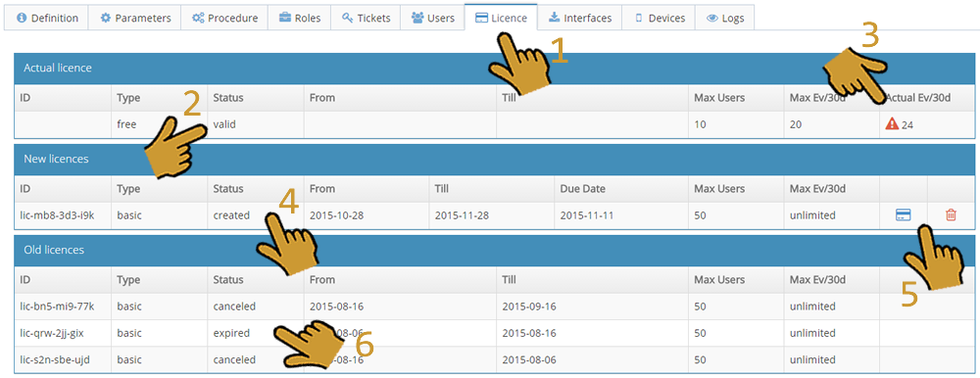Select licence ID lic-bn5-mi9-77k
Image resolution: width=980 pixels, height=378 pixels.
[x=57, y=307]
